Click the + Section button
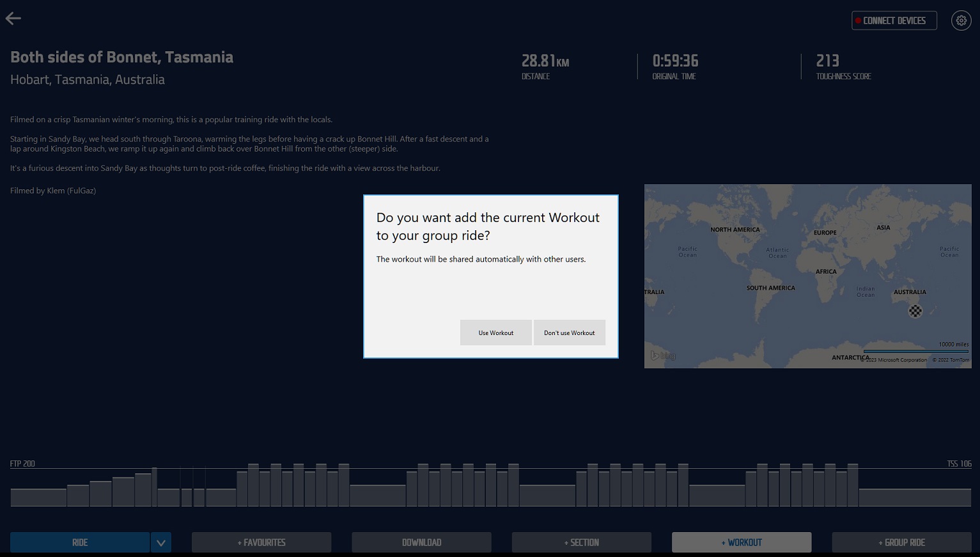 [581, 542]
